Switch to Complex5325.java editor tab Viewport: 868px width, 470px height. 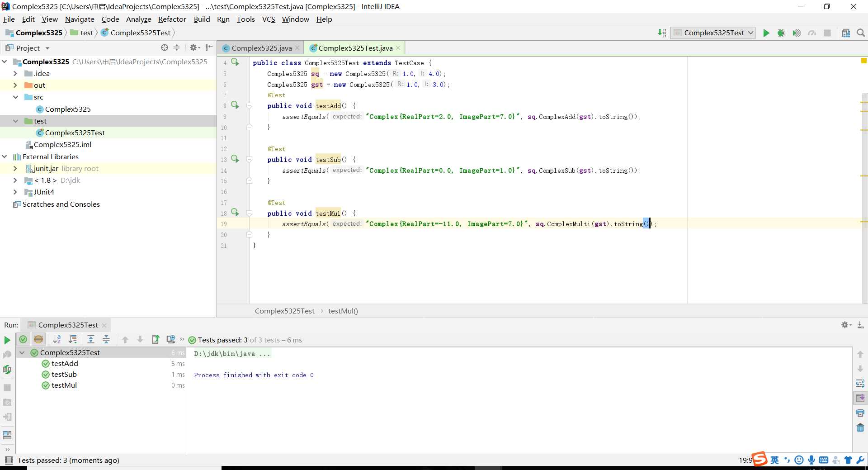[261, 48]
